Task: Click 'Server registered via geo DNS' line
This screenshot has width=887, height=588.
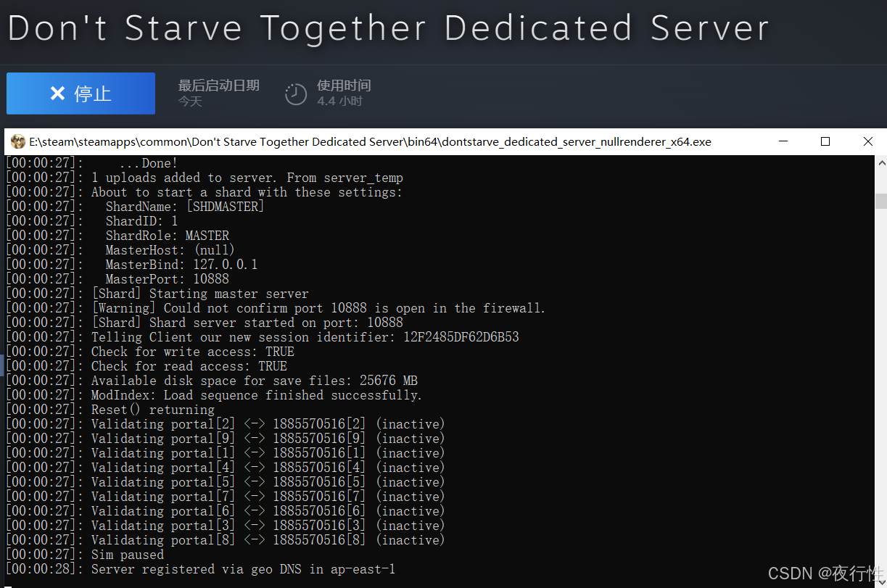Action: [200, 569]
